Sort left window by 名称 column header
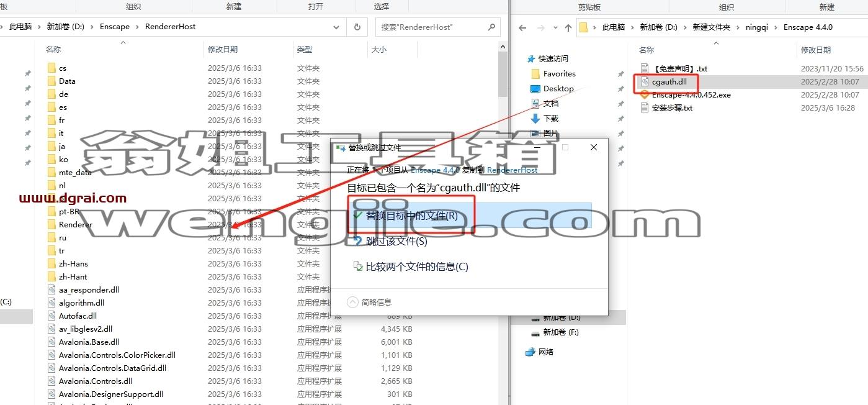This screenshot has height=405, width=868. click(x=53, y=49)
